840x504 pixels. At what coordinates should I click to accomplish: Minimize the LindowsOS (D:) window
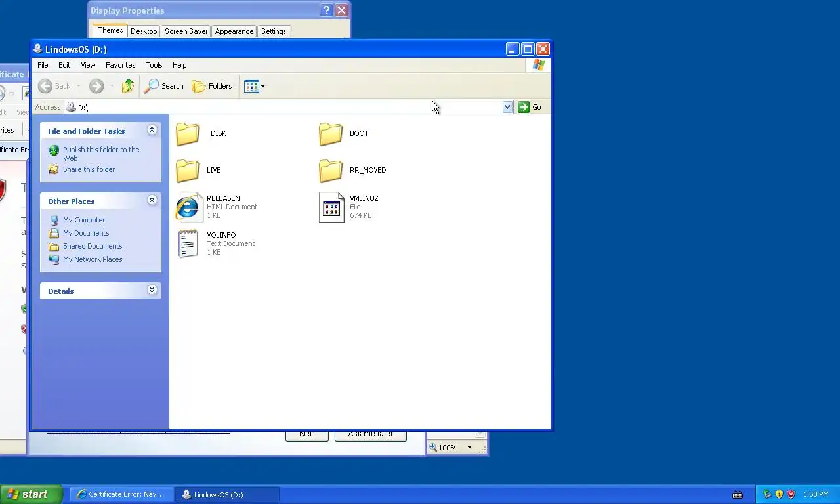coord(512,49)
